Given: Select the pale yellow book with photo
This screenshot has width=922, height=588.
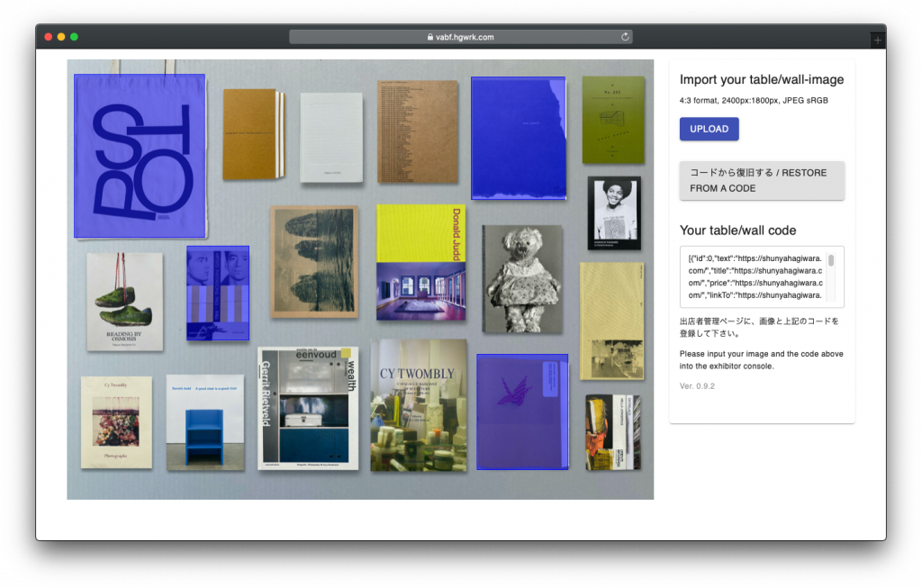Looking at the screenshot, I should click(x=612, y=321).
